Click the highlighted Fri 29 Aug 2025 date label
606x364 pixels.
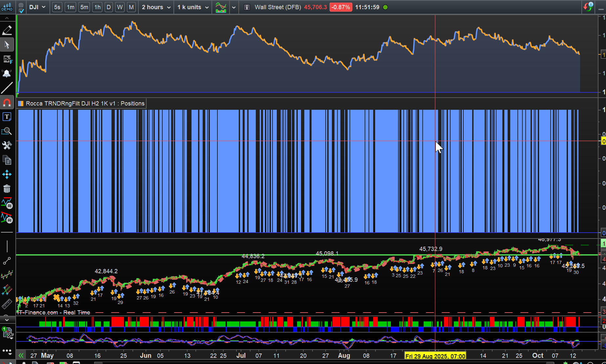tap(435, 356)
